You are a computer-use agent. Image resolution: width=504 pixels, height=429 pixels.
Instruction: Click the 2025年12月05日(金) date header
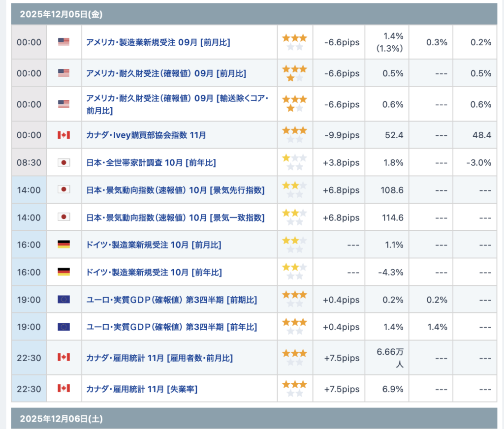(x=61, y=14)
